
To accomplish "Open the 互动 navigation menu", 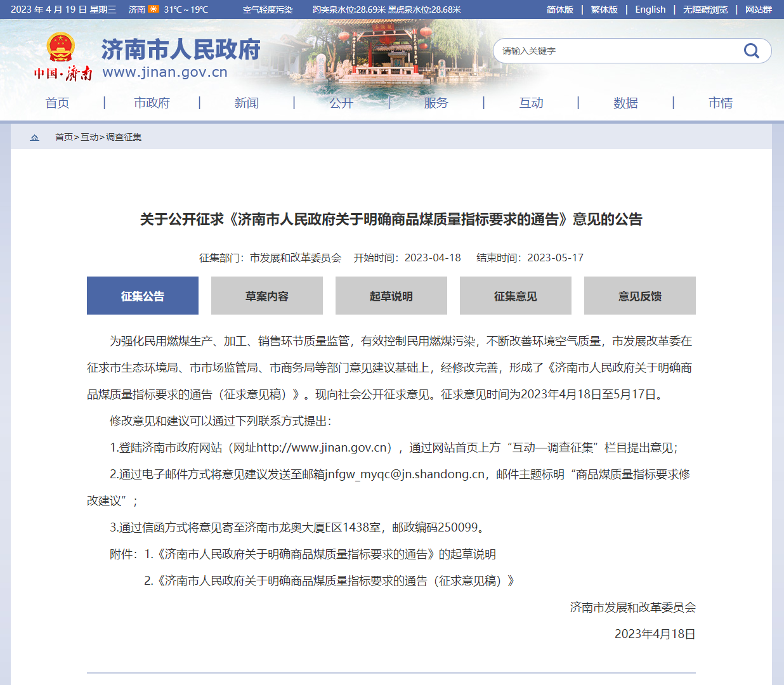I will [531, 103].
